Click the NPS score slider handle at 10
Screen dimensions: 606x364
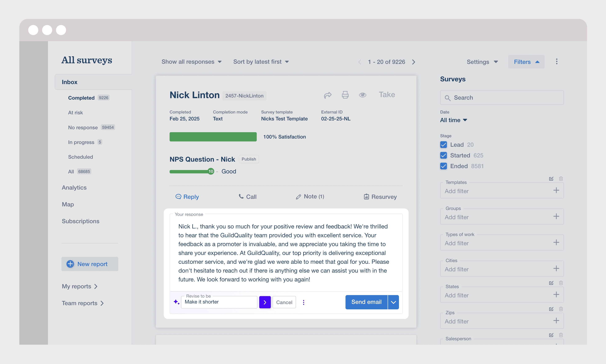(x=211, y=171)
